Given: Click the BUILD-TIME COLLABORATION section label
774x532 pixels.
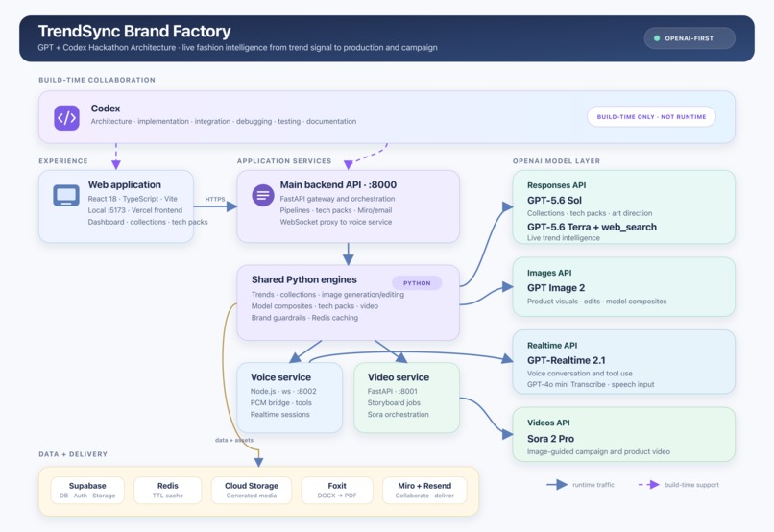Looking at the screenshot, I should click(97, 80).
